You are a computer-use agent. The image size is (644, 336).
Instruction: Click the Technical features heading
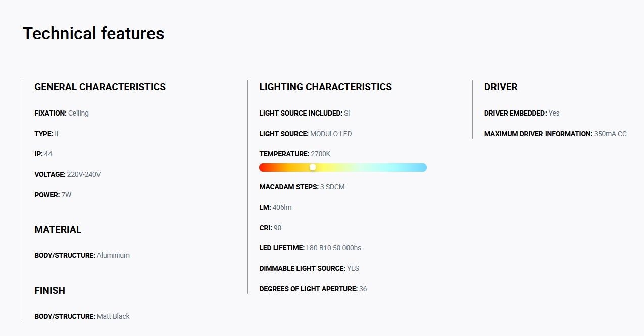(93, 33)
